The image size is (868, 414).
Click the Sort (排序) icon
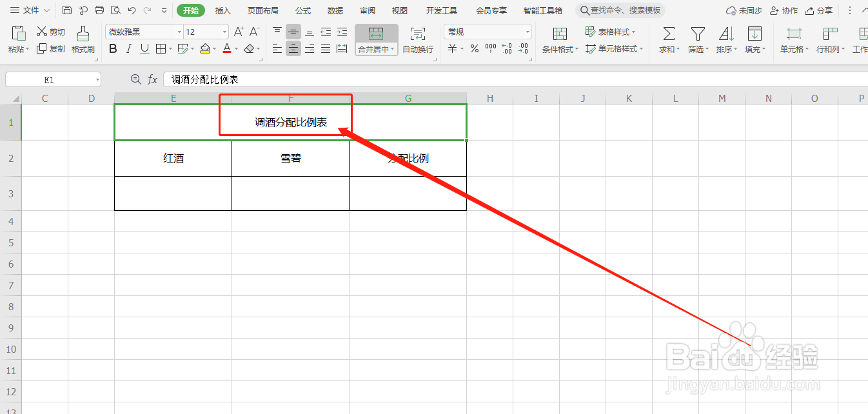coord(726,34)
